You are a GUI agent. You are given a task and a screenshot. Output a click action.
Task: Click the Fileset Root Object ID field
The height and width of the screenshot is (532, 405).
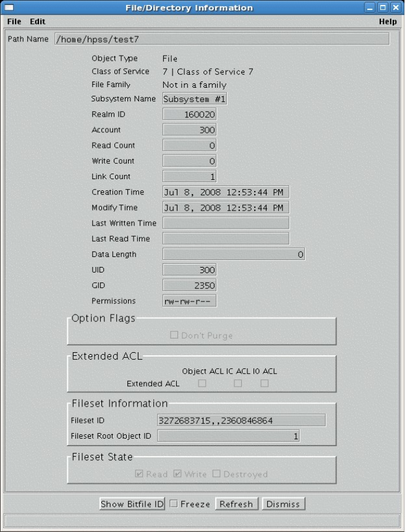[229, 436]
